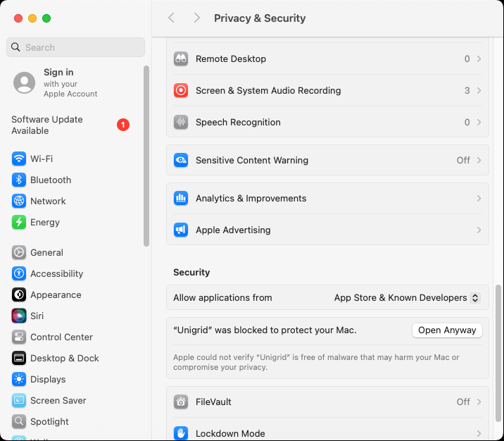Expand Screen & System Audio Recording chevron
This screenshot has width=504, height=441.
tap(479, 90)
